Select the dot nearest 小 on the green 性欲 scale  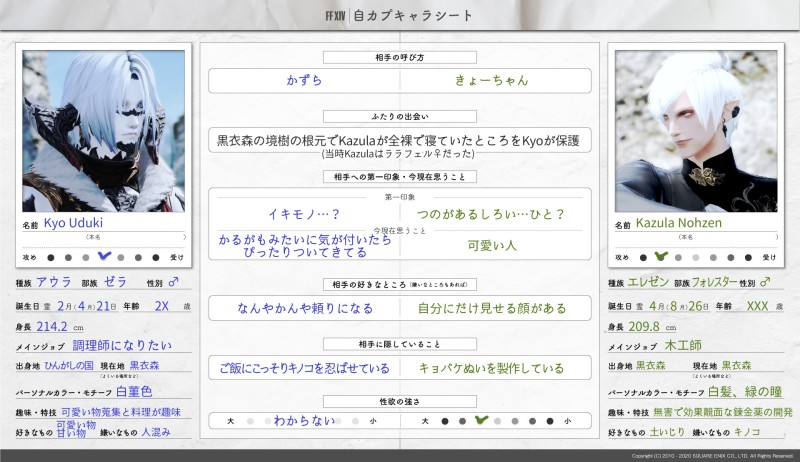tap(550, 421)
